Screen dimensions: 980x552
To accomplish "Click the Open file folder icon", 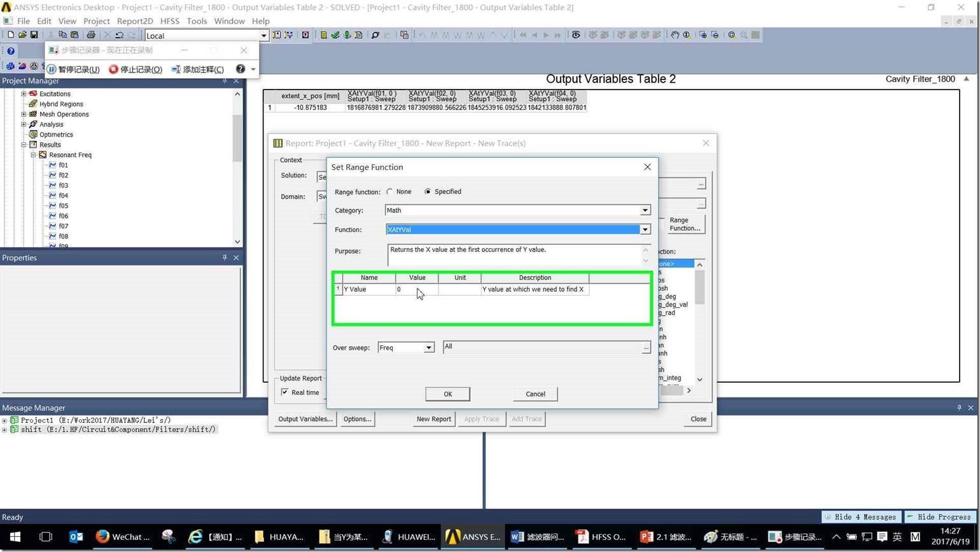I will 22,35.
